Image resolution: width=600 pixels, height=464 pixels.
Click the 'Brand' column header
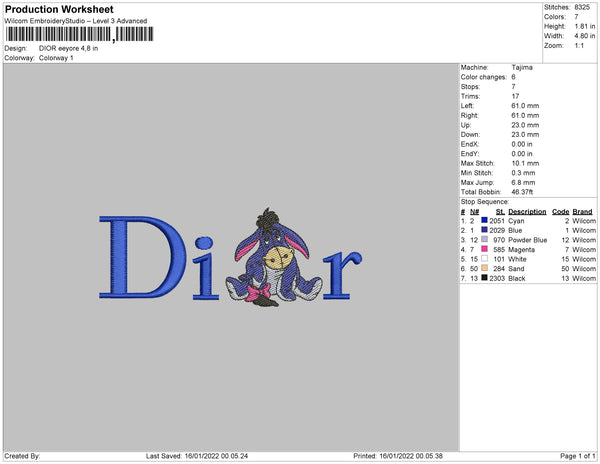pyautogui.click(x=582, y=212)
